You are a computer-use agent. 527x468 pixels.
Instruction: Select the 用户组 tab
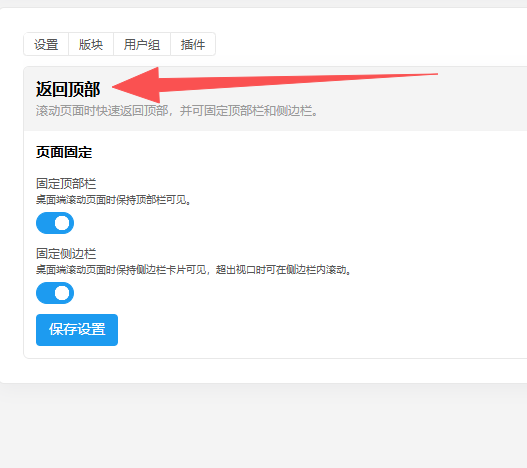pyautogui.click(x=142, y=44)
